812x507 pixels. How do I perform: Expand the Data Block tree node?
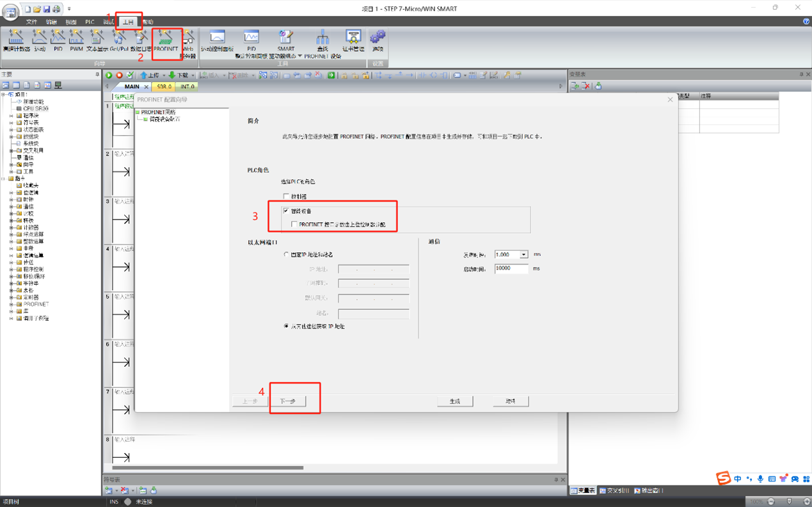coord(11,137)
